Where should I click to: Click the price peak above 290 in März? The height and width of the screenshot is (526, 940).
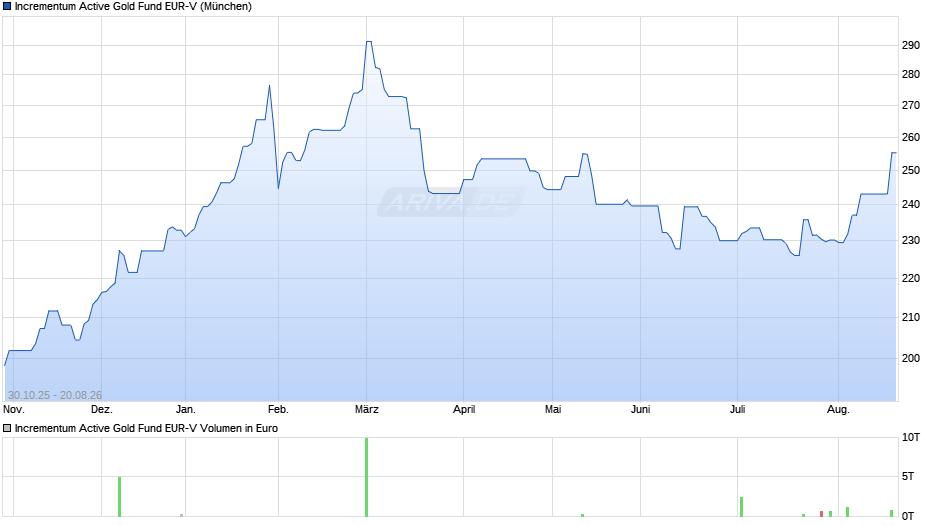[369, 42]
